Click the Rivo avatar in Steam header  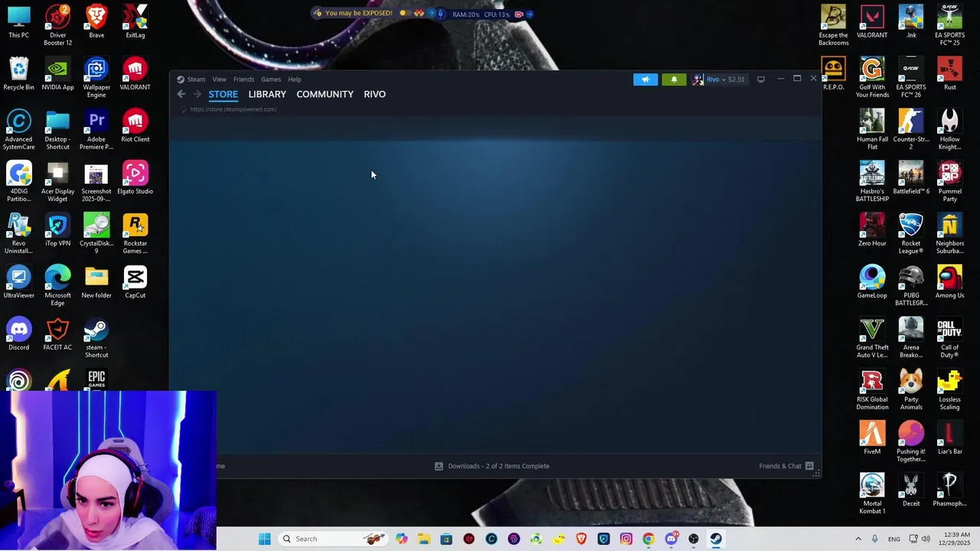[x=697, y=80]
